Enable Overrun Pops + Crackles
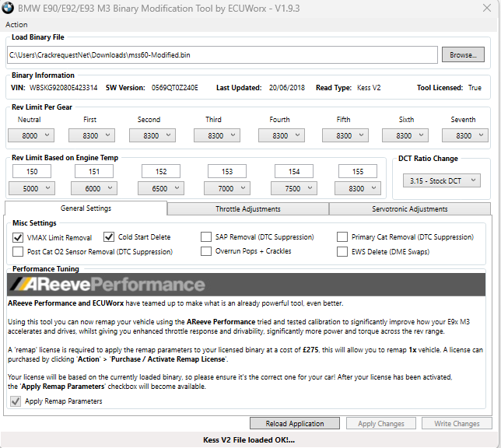 (x=206, y=251)
